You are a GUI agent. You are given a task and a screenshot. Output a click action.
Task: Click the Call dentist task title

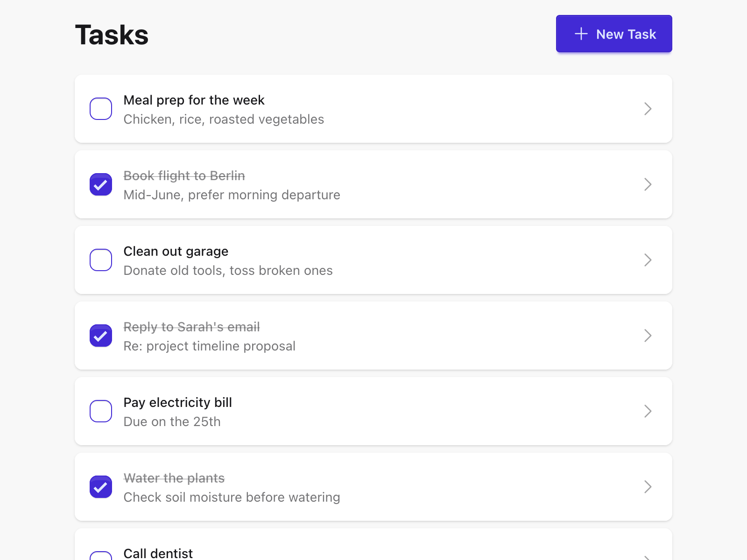[x=158, y=553]
